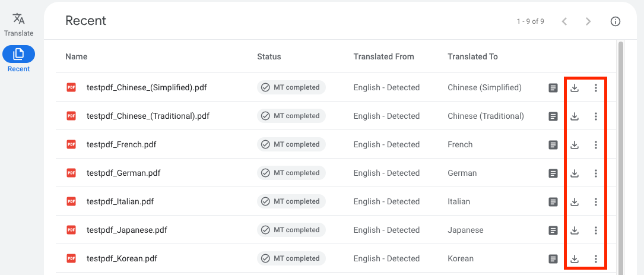Viewport: 644px width, 275px height.
Task: Open document view icon for Japanese row
Action: click(553, 230)
